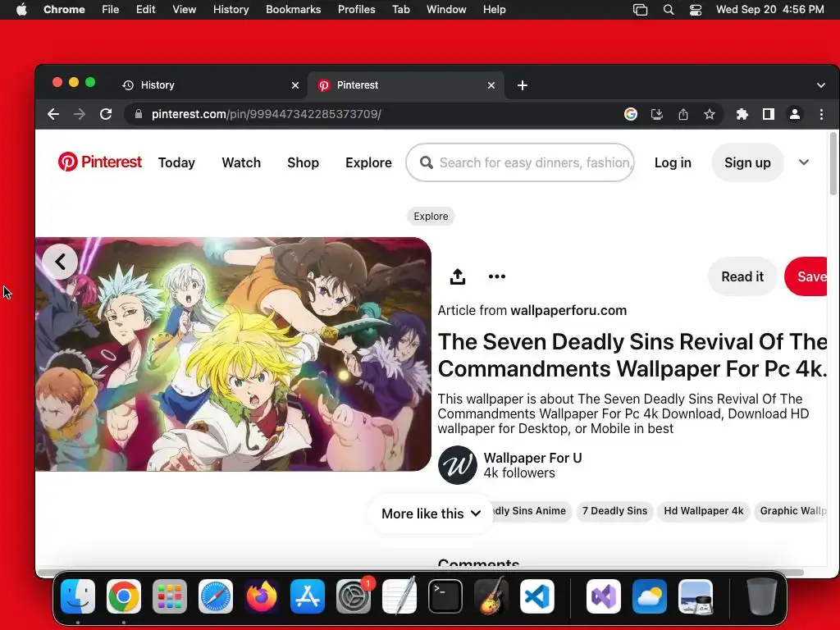The image size is (840, 630).
Task: Open Control Center in menu bar
Action: pos(696,10)
